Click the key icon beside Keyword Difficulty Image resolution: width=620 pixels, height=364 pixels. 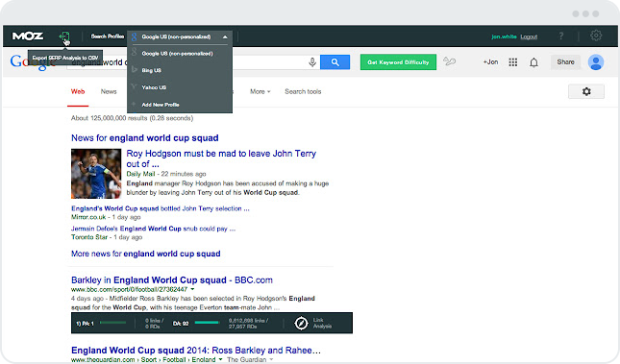pyautogui.click(x=449, y=61)
